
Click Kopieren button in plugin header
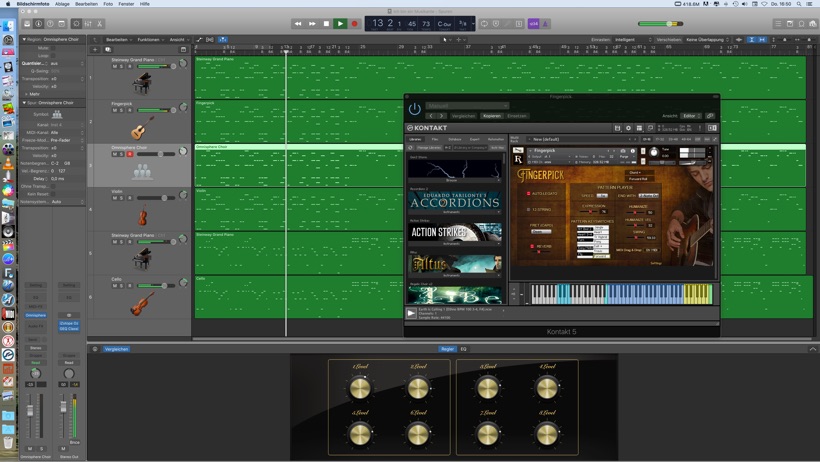[492, 116]
